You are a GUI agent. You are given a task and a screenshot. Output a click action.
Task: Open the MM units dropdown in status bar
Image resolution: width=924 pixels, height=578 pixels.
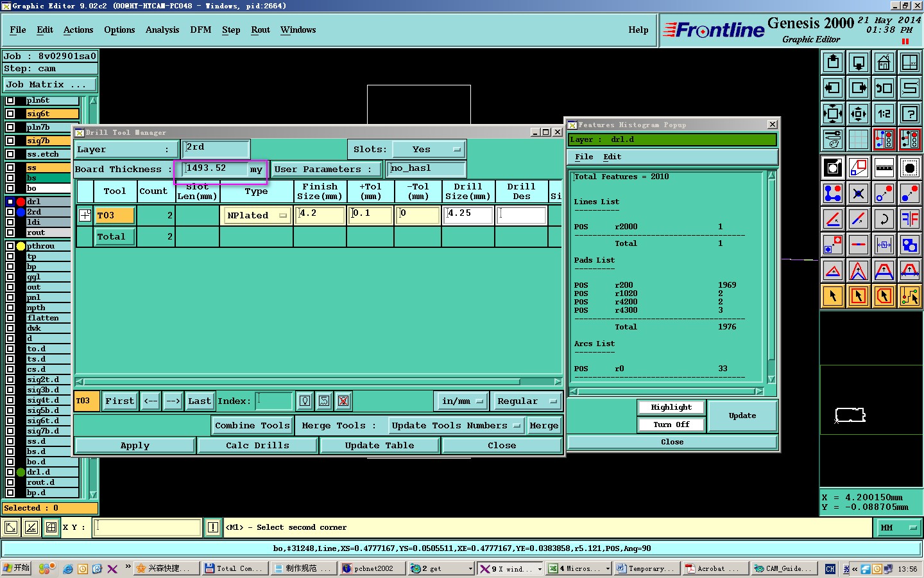(898, 527)
